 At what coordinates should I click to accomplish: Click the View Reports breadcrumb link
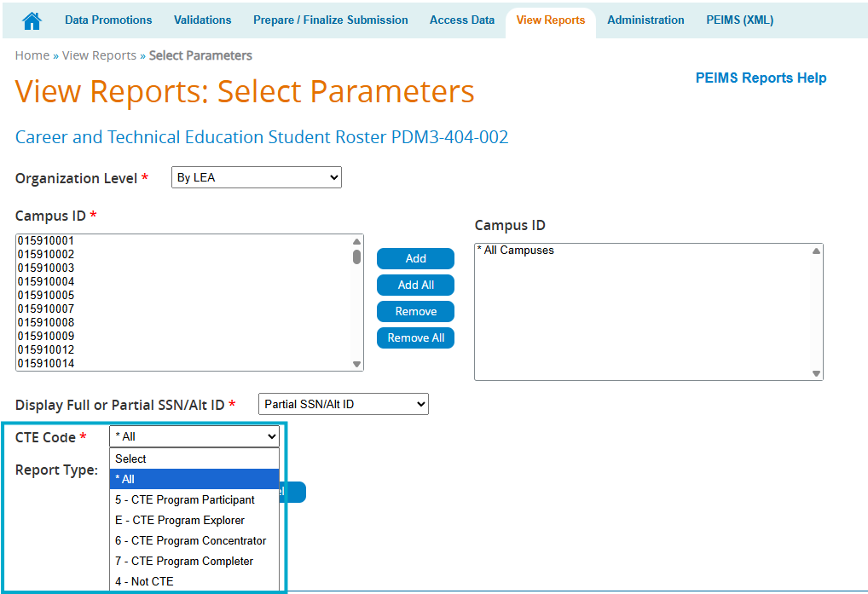click(x=99, y=55)
